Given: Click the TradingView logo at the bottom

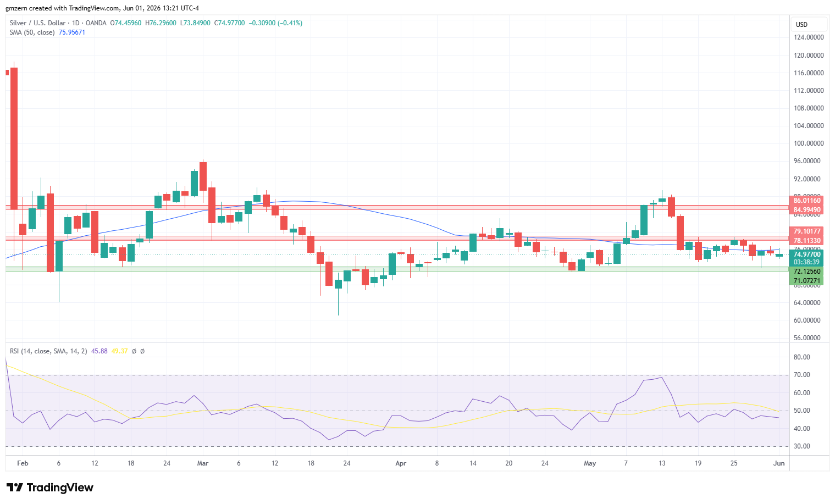Looking at the screenshot, I should tap(50, 488).
